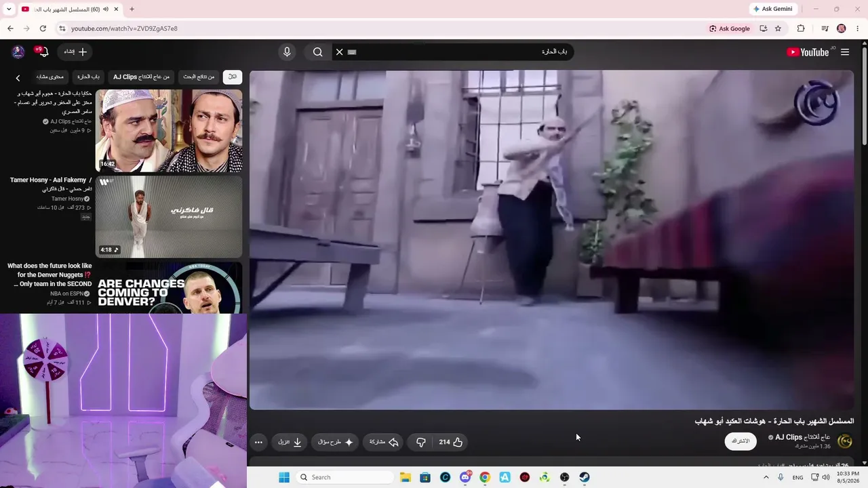This screenshot has height=488, width=868.
Task: Subscribe to AJ Clips channel
Action: [741, 441]
